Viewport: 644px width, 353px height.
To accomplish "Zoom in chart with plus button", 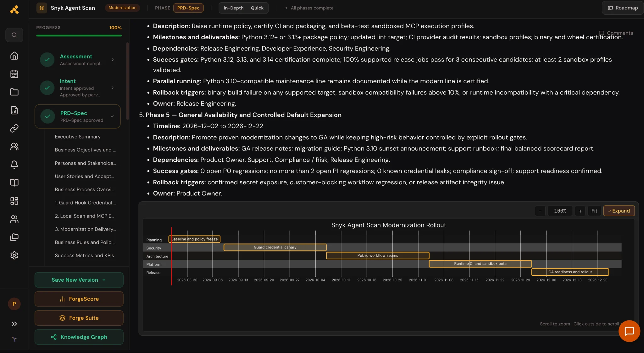I will tap(580, 211).
